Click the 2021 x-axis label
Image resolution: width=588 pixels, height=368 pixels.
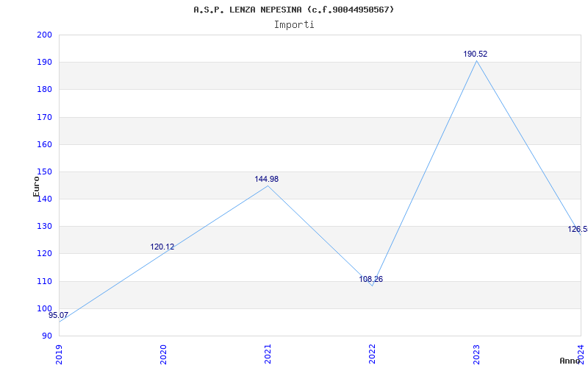[268, 354]
